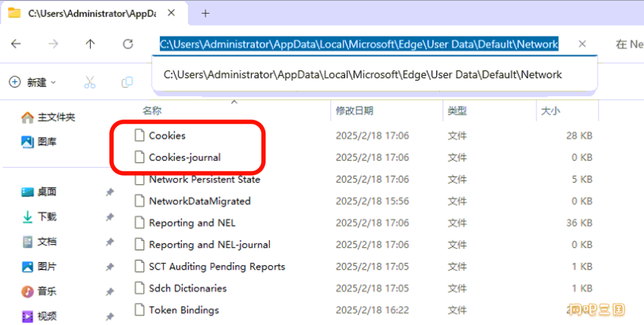The image size is (644, 325).
Task: Click file icon of Cookies-journal
Action: pyautogui.click(x=140, y=157)
